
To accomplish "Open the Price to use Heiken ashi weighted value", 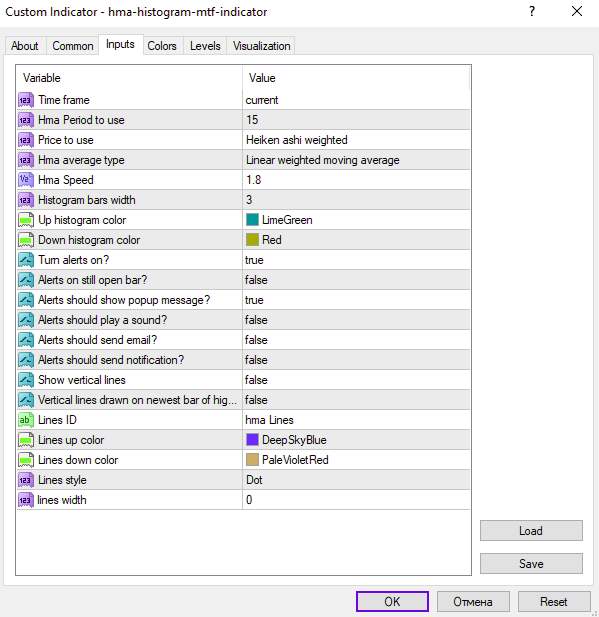I will point(357,140).
